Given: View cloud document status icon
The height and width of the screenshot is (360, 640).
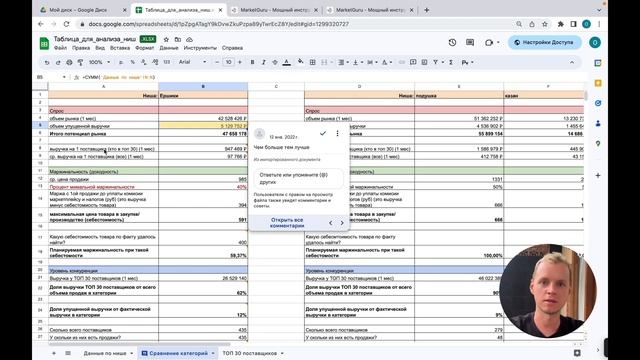Looking at the screenshot, I should (189, 40).
